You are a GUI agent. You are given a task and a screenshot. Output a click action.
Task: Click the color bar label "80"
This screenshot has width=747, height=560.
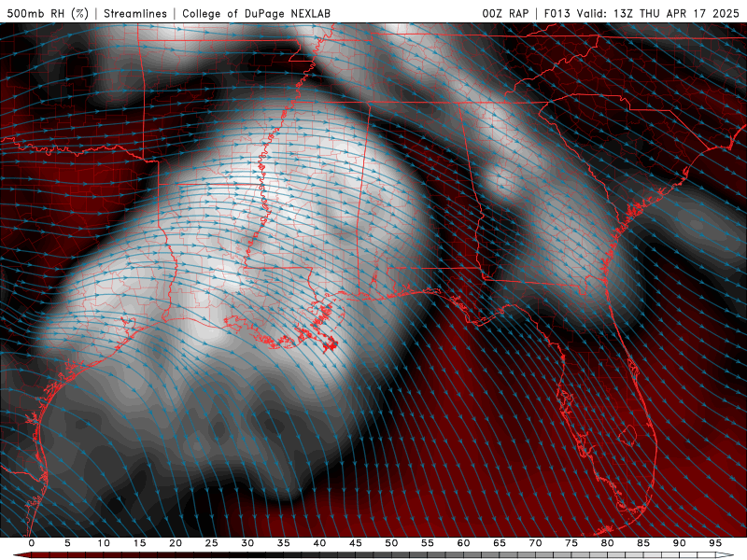tap(607, 543)
